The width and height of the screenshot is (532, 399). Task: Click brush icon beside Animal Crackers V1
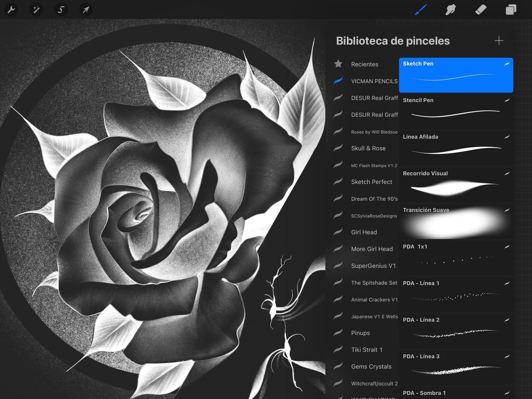(338, 299)
